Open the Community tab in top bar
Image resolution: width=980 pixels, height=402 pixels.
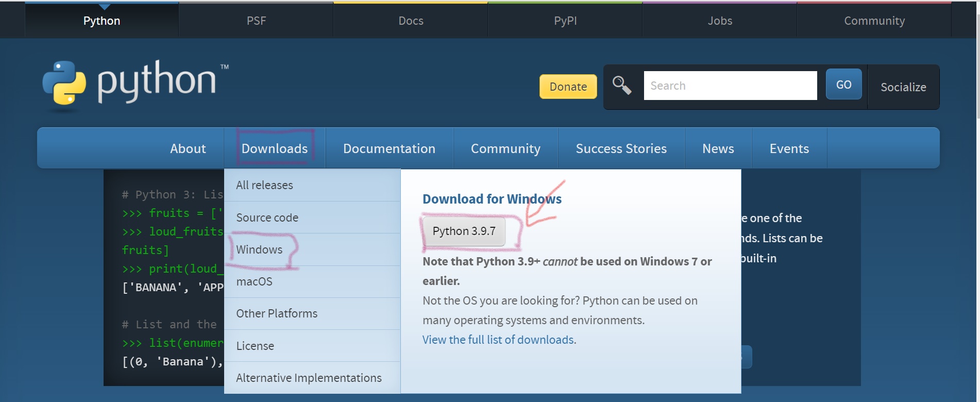pyautogui.click(x=874, y=21)
